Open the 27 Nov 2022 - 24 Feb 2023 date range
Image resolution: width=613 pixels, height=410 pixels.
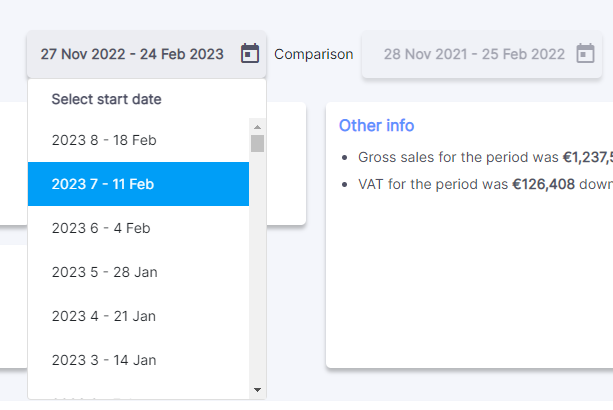132,54
